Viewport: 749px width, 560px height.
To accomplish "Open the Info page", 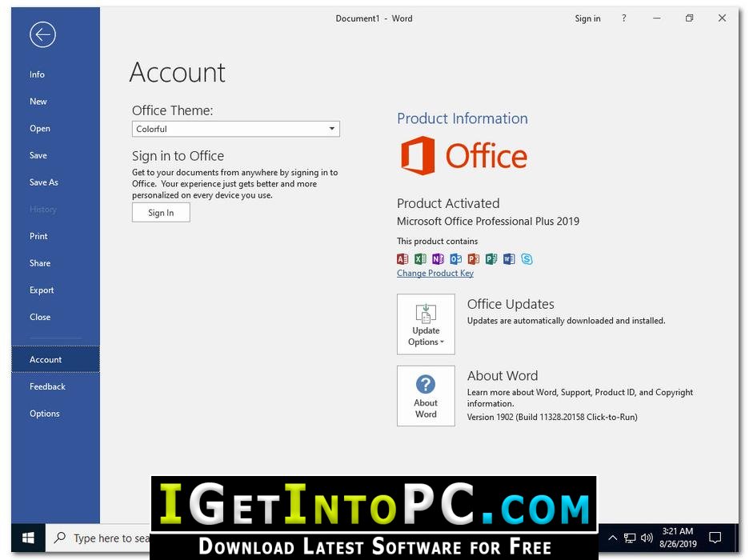I will click(x=37, y=74).
